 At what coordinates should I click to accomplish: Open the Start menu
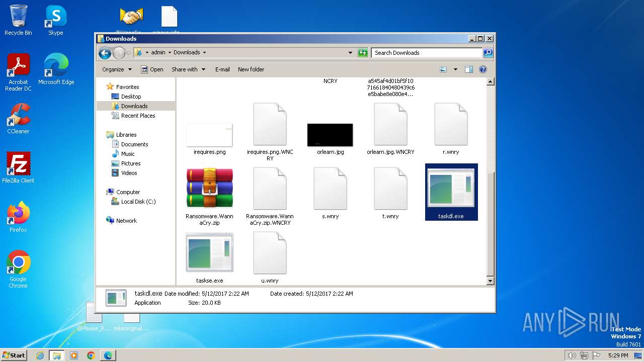pyautogui.click(x=14, y=355)
